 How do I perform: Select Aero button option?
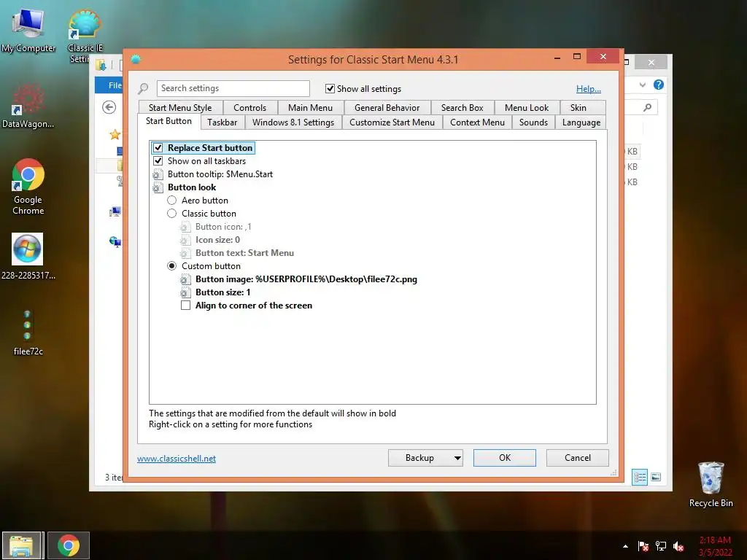172,201
